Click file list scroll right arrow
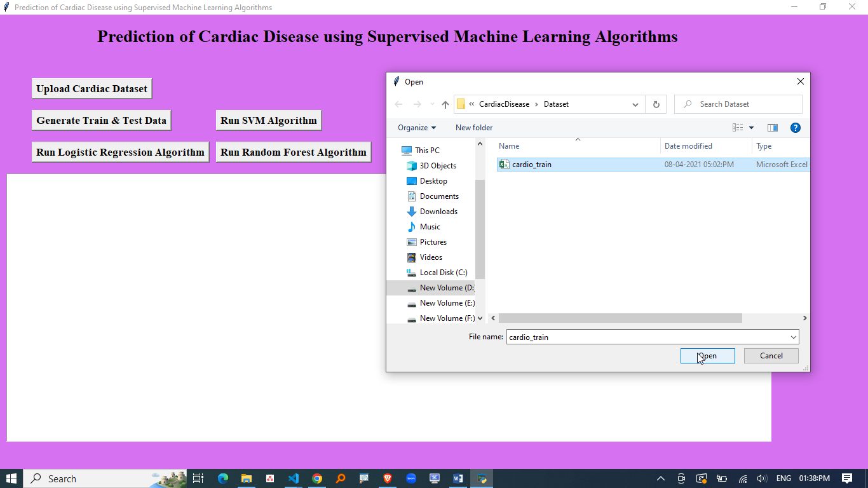The width and height of the screenshot is (868, 488). click(804, 318)
